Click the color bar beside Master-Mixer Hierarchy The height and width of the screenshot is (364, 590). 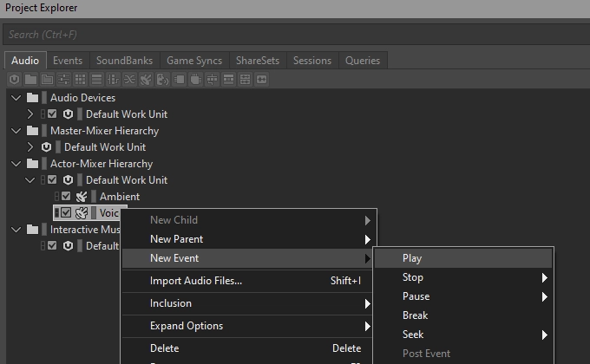[44, 131]
